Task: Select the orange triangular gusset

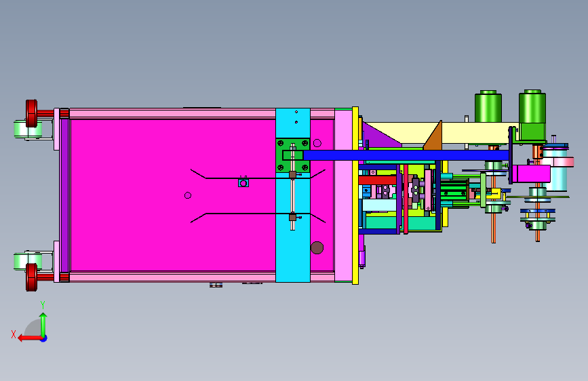Action: (434, 137)
